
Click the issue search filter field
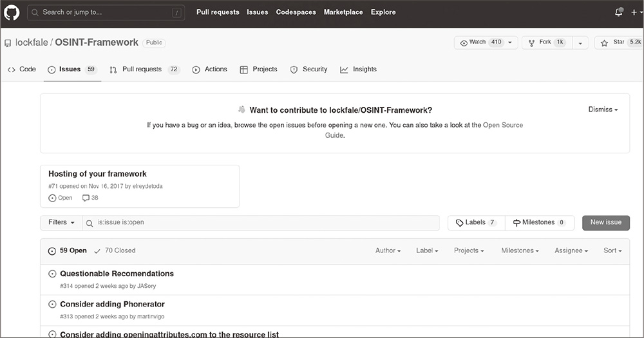264,223
